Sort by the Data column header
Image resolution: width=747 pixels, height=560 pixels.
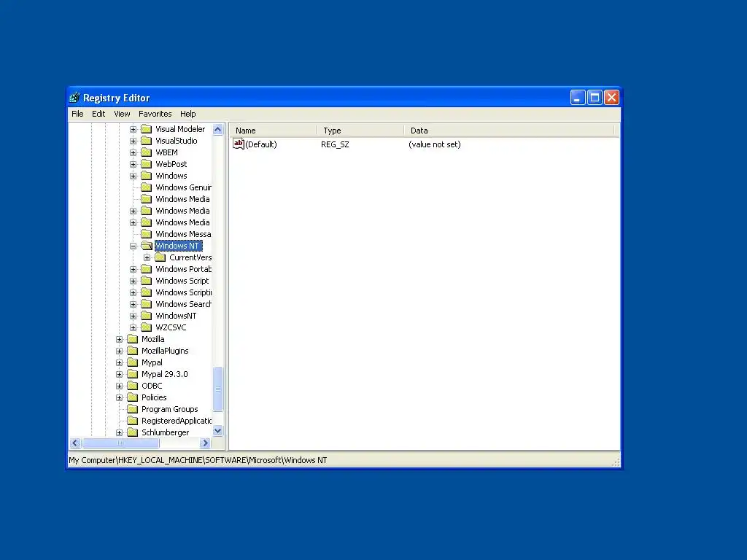click(508, 131)
